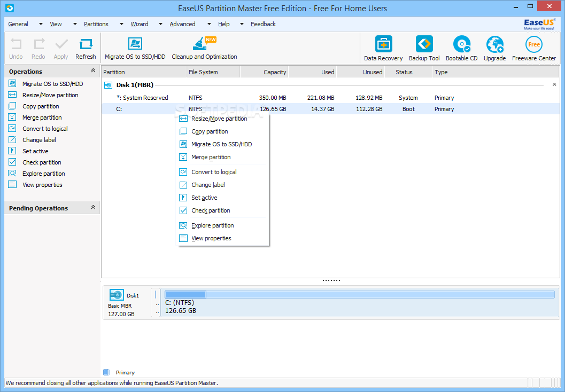Select Set active in Operations panel
565x392 pixels.
(x=35, y=151)
